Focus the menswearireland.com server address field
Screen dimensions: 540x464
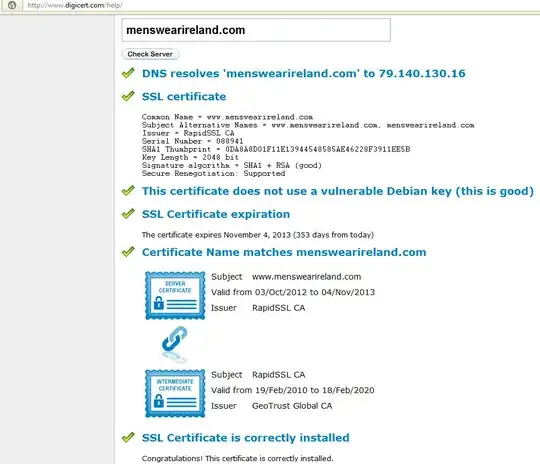coord(256,30)
